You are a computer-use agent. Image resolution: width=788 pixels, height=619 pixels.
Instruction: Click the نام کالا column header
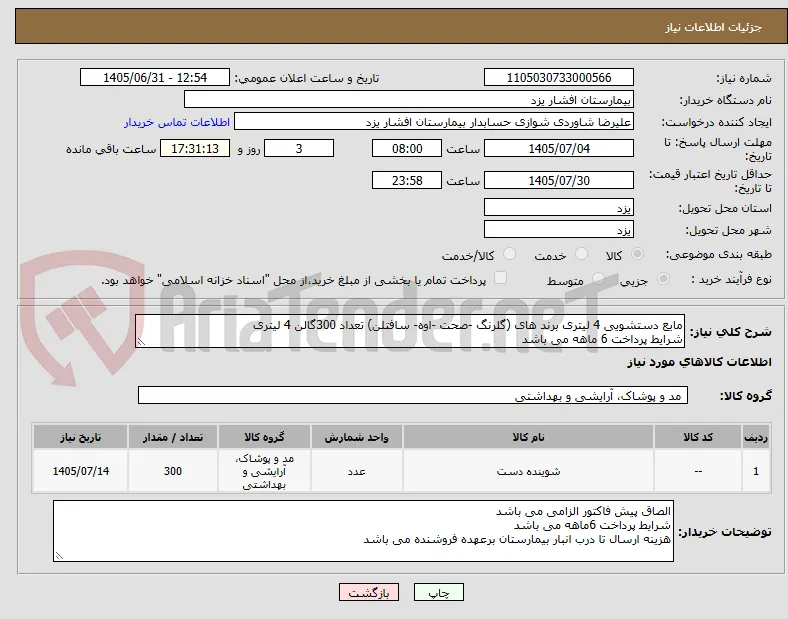(528, 437)
